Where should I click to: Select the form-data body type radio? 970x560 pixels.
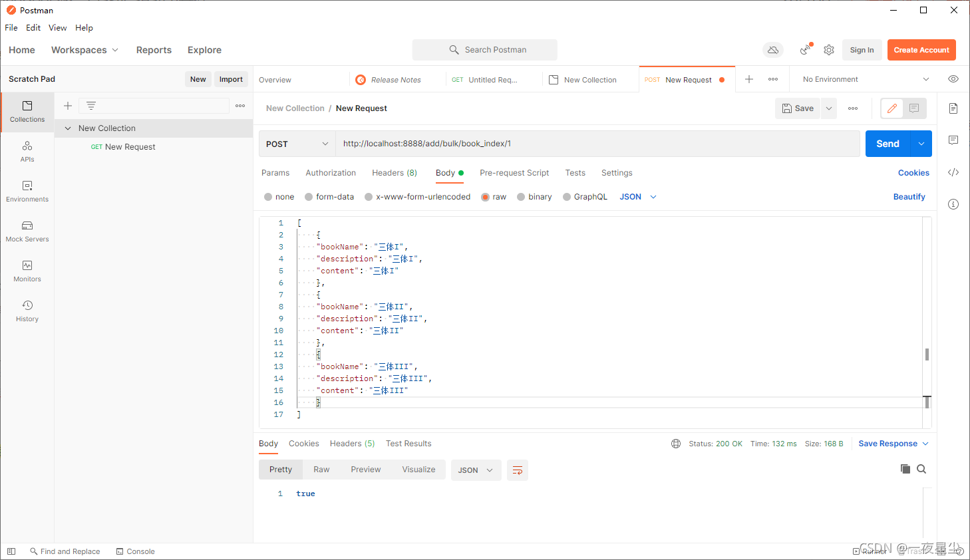click(309, 197)
